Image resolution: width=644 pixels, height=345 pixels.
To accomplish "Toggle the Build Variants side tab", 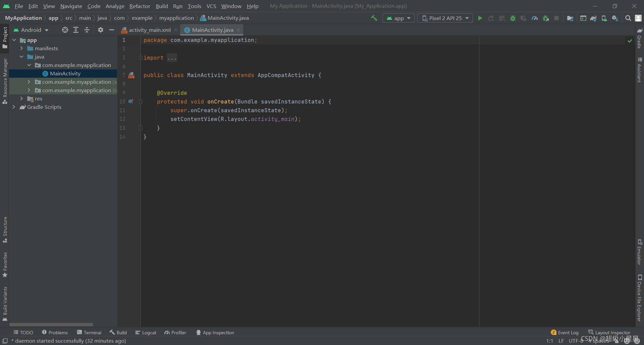I will (x=5, y=303).
